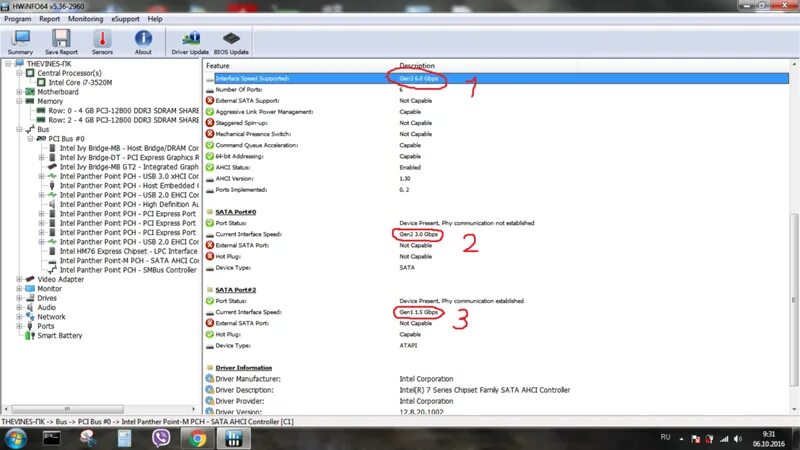Click the Staggered Spin-up red icon
This screenshot has width=800, height=450.
point(210,123)
